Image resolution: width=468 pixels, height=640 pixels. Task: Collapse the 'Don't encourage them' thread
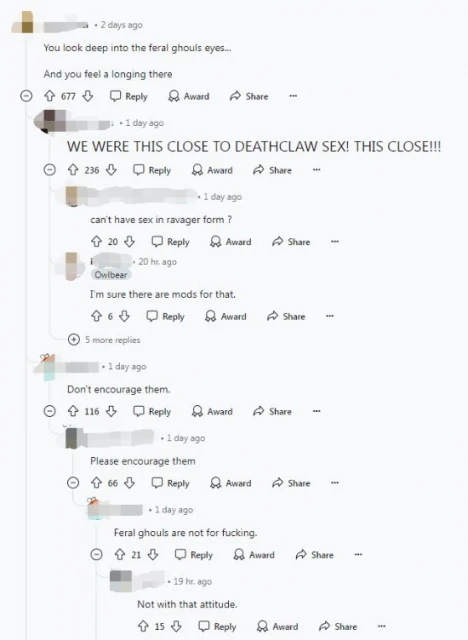[50, 411]
